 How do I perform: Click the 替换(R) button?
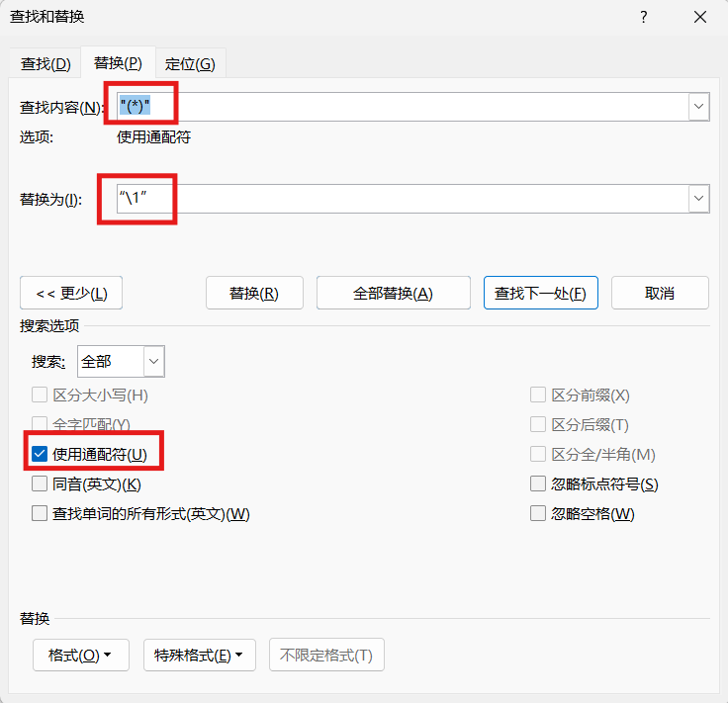pos(253,293)
